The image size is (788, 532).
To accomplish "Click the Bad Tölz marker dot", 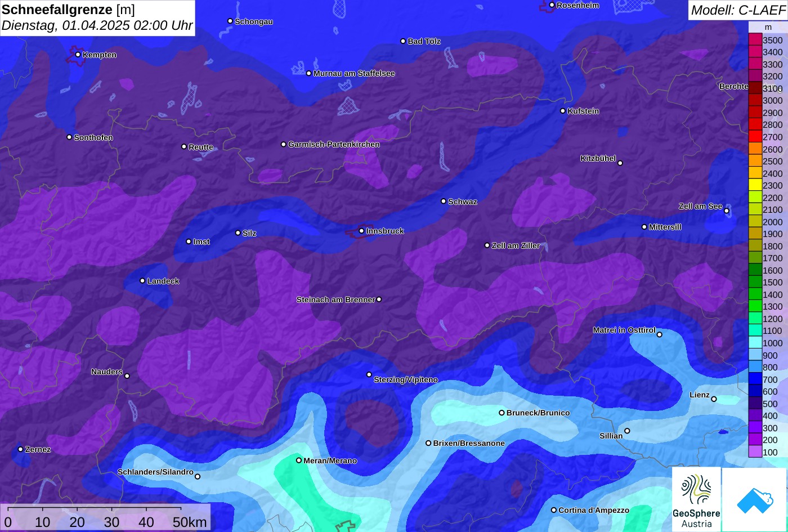I will click(x=403, y=41).
